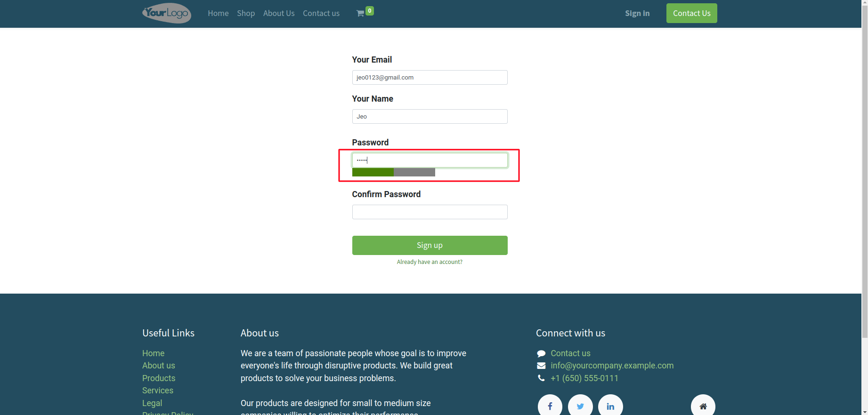
Task: Click the Already have an account link
Action: tap(430, 262)
